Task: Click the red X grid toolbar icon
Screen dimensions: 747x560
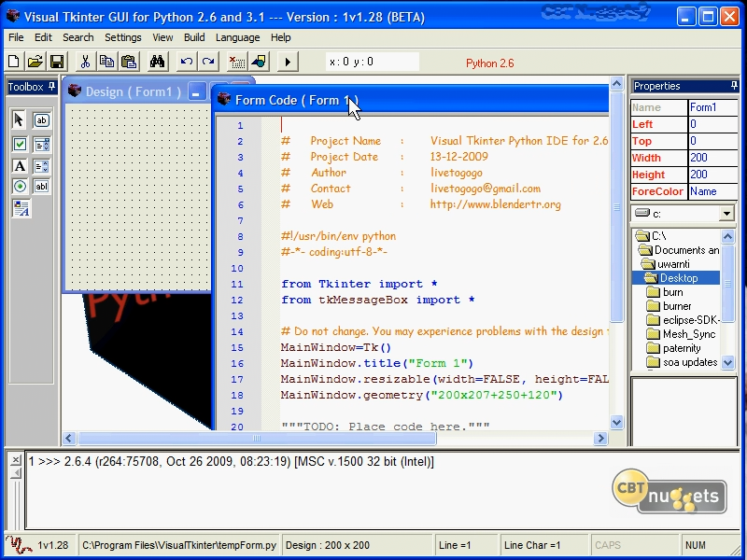Action: point(237,62)
